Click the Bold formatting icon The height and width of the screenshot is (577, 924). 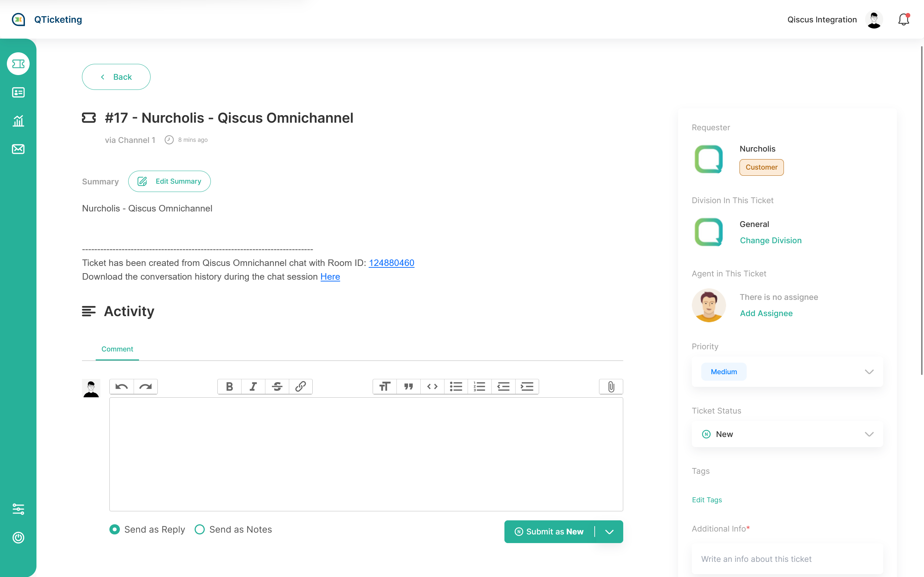pos(229,386)
